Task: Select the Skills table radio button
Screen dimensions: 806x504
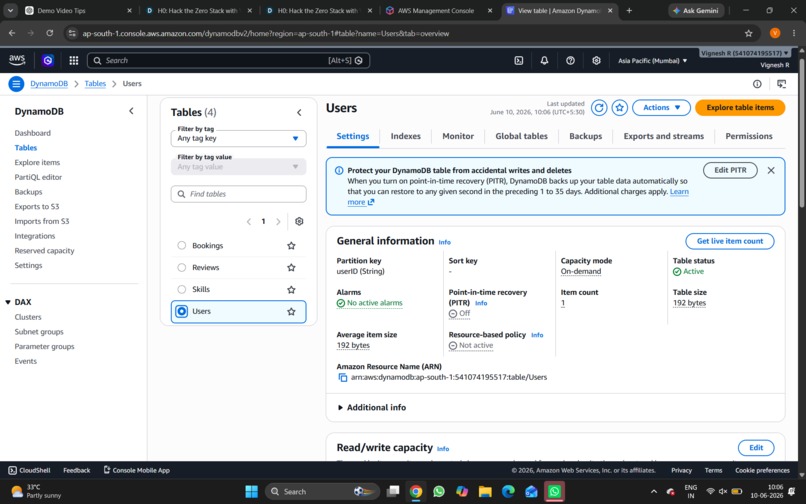Action: [181, 289]
